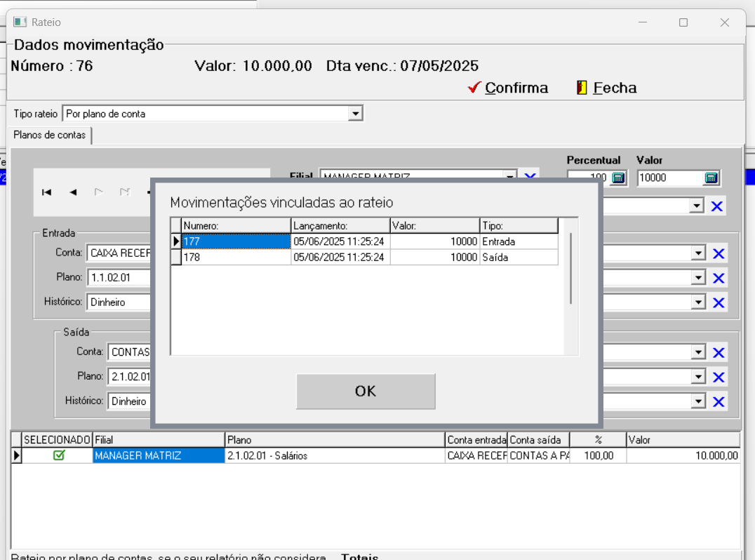The image size is (755, 560).
Task: Click blue X below the Valor field
Action: 717,206
